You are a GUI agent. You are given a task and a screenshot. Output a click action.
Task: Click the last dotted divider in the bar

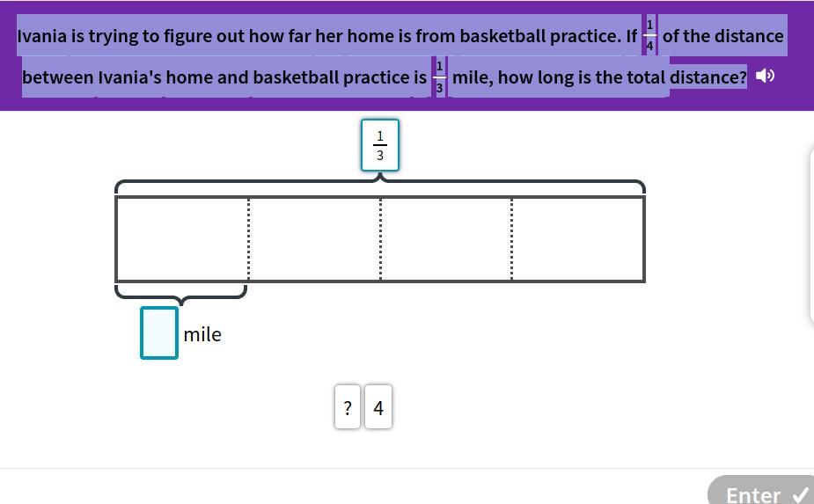pyautogui.click(x=512, y=239)
